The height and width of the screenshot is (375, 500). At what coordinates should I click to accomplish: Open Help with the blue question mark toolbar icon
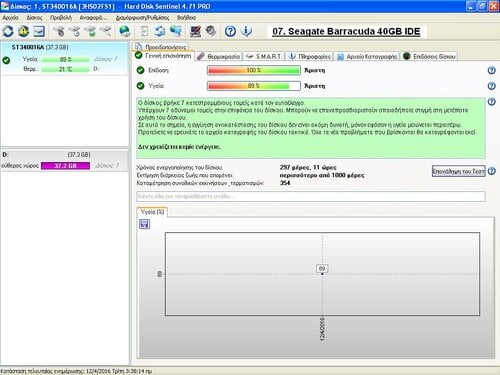pyautogui.click(x=230, y=31)
